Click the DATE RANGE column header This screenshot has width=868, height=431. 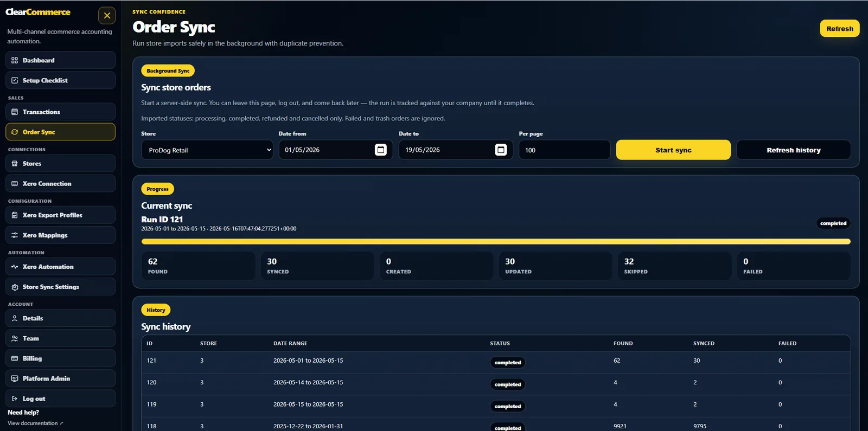[290, 343]
